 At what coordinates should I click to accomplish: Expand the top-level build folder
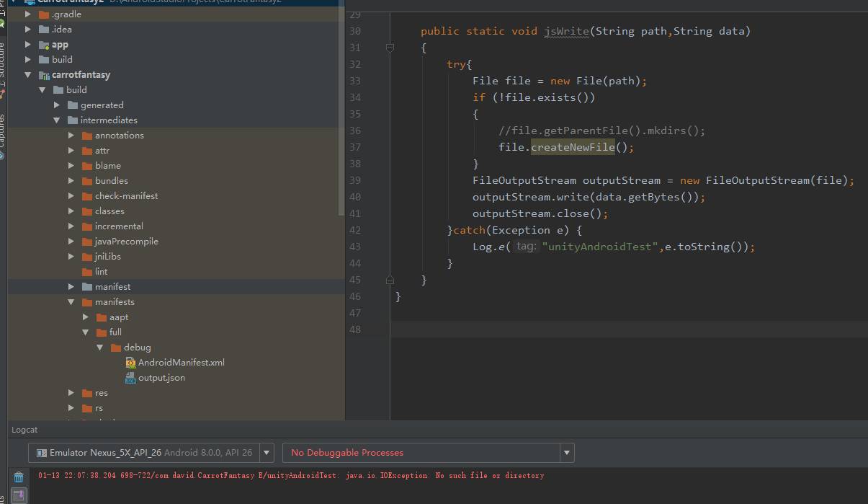click(28, 60)
